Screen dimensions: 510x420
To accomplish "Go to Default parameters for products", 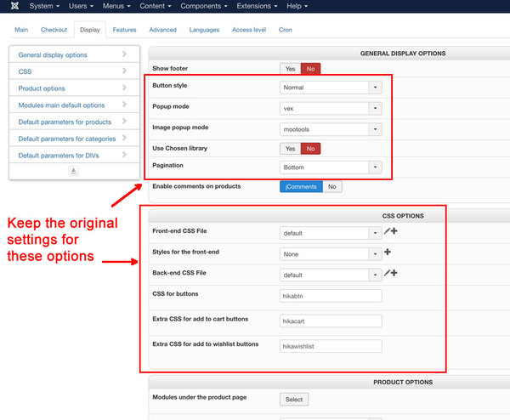I will (x=65, y=122).
